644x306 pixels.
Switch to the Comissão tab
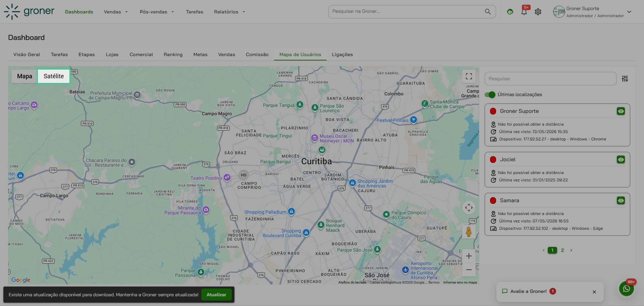(257, 54)
